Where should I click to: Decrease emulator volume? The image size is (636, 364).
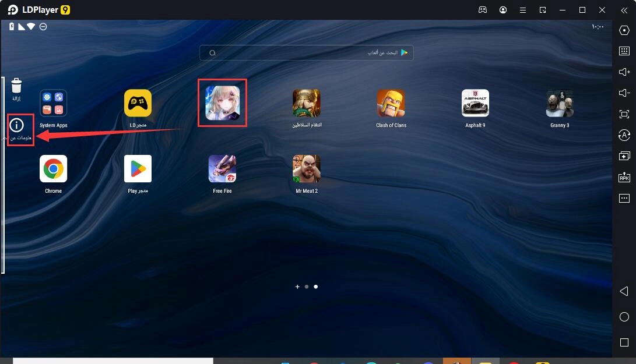coord(624,93)
